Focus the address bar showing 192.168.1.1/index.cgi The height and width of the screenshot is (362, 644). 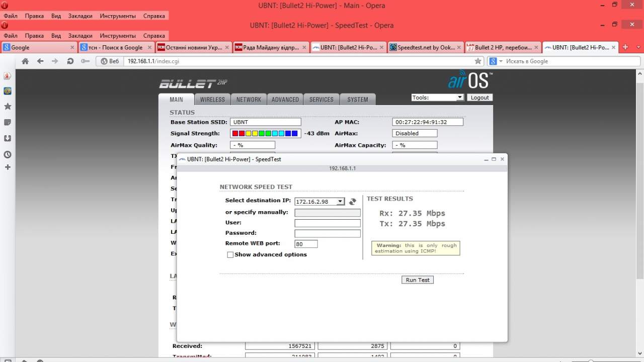(x=300, y=61)
